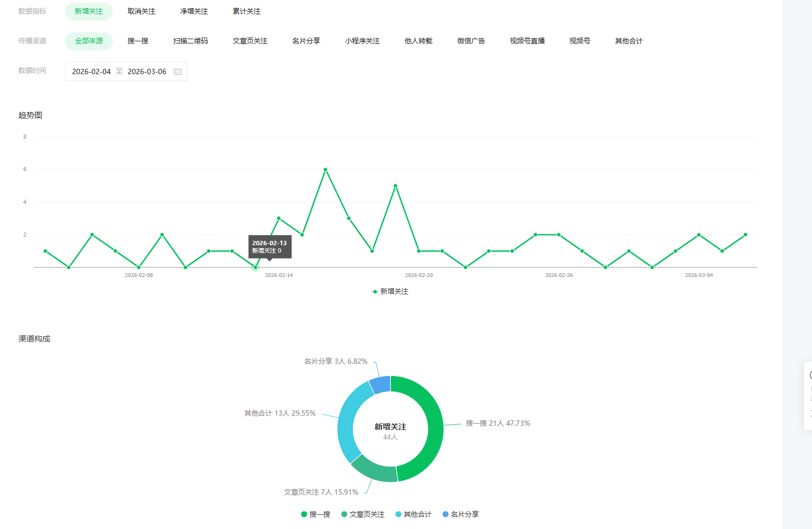
Task: Open the floating side panel at right edge
Action: pyautogui.click(x=808, y=396)
